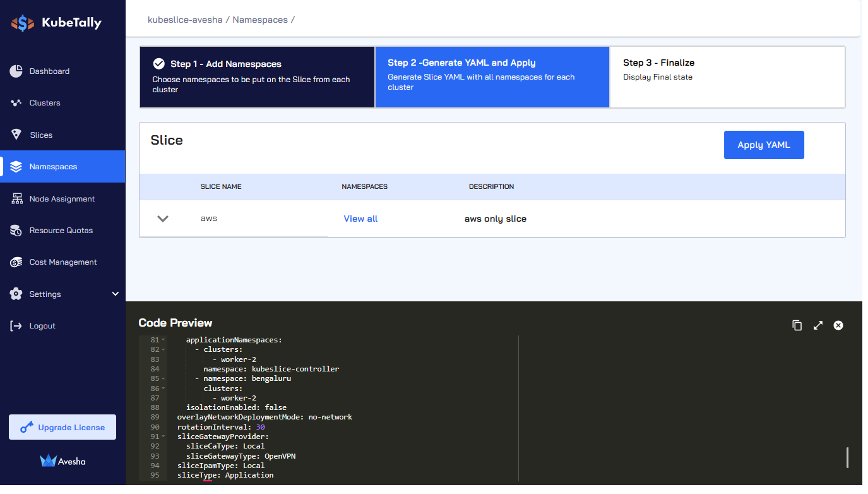Open View all namespaces link

click(x=360, y=219)
